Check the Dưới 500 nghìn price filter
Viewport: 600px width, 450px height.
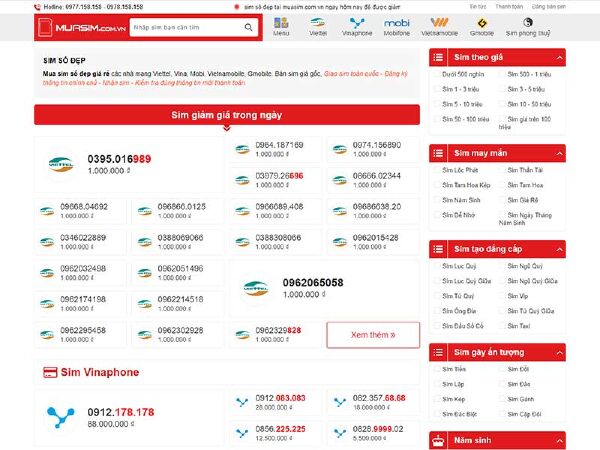point(437,74)
